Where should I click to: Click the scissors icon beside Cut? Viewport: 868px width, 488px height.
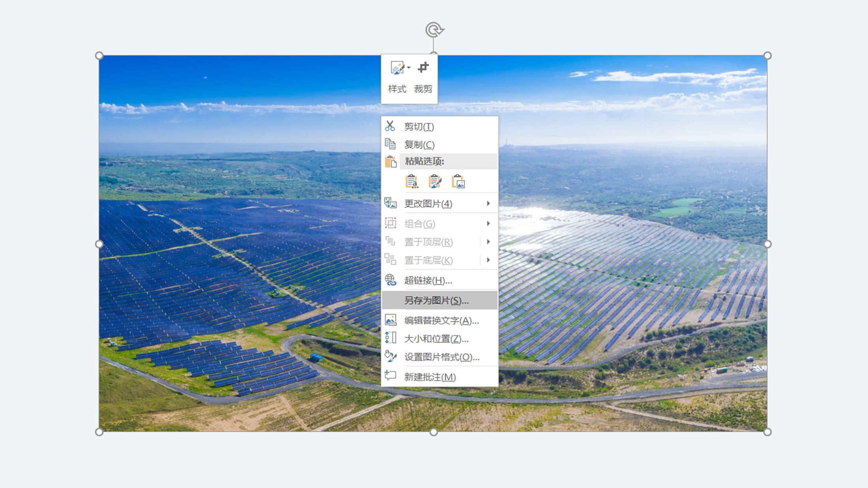pos(390,126)
